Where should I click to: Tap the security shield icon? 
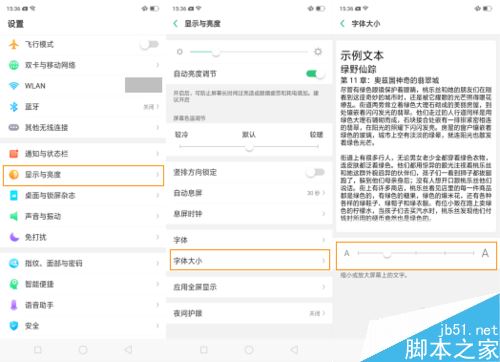[14, 326]
